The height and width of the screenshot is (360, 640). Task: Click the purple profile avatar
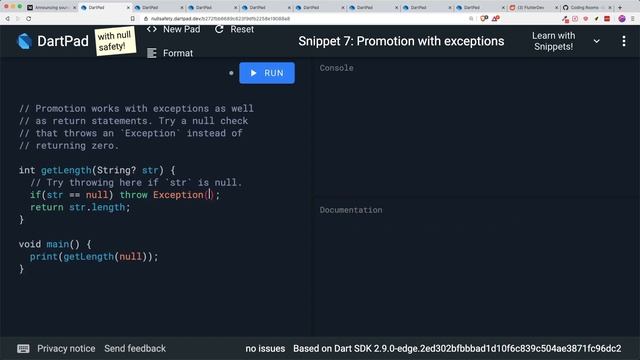click(622, 19)
